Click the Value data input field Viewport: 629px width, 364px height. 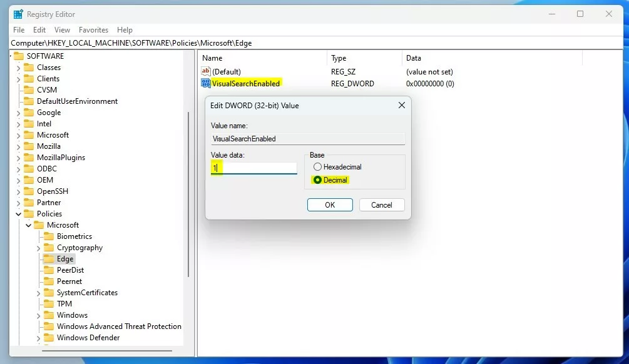(254, 168)
